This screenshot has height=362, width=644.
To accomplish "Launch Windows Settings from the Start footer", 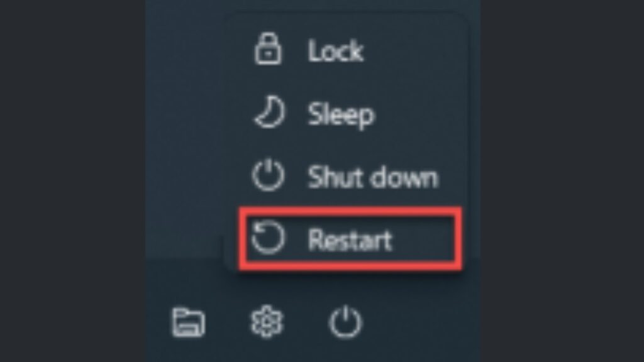I will [267, 322].
